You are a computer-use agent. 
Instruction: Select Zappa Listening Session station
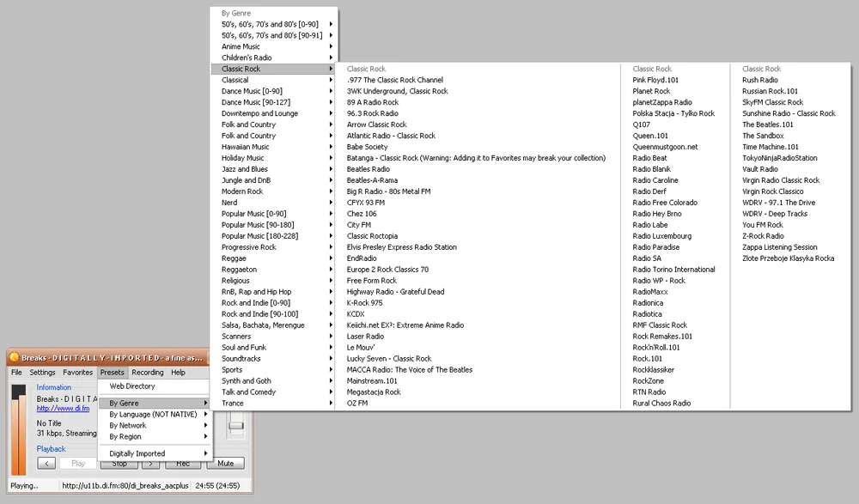pyautogui.click(x=779, y=247)
